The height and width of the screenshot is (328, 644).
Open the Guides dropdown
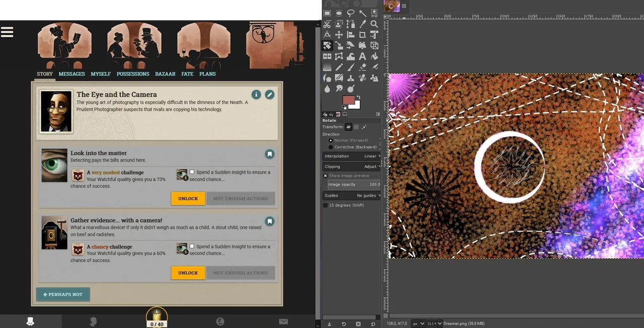click(x=351, y=196)
